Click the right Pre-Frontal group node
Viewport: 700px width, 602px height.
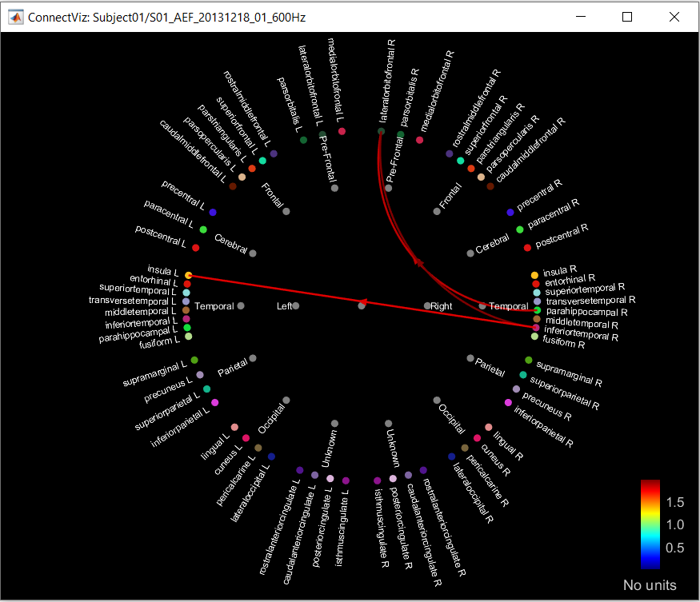pos(389,189)
